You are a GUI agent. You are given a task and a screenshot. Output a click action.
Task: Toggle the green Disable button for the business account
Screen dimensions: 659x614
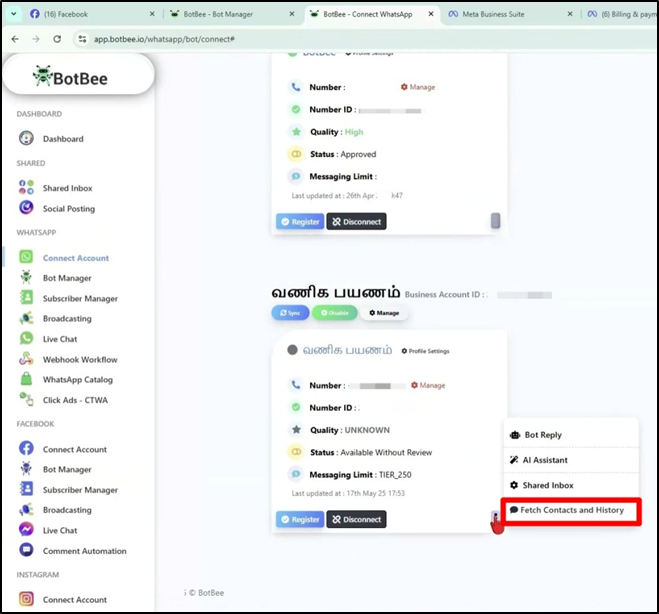pyautogui.click(x=334, y=313)
